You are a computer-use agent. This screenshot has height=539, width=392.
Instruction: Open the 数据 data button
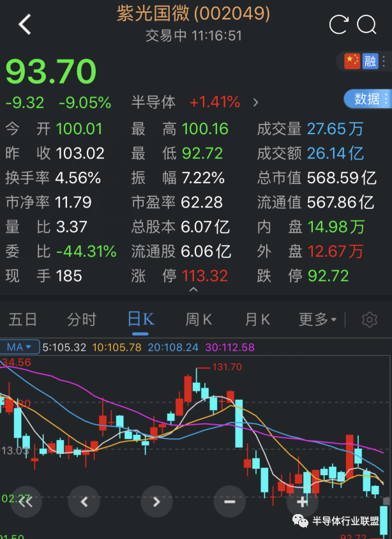pos(368,99)
